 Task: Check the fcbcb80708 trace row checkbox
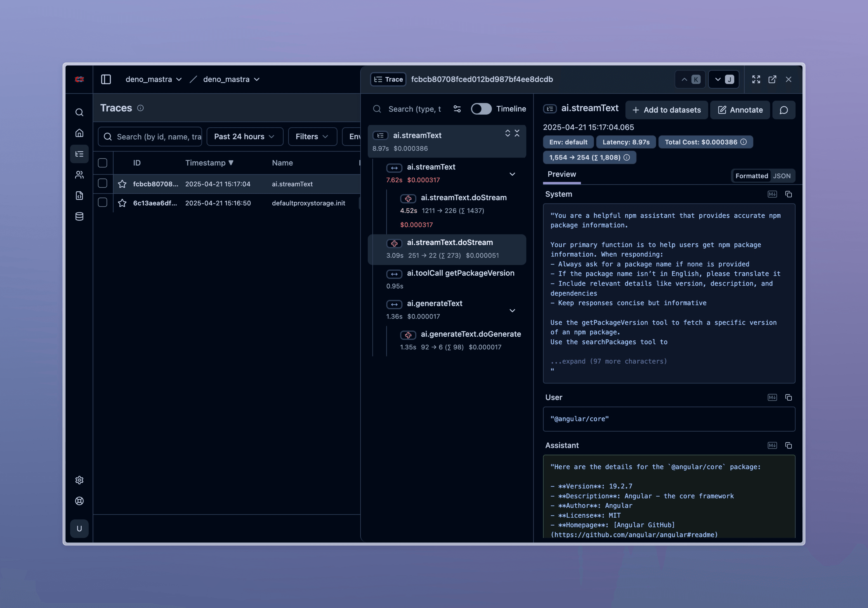point(102,184)
